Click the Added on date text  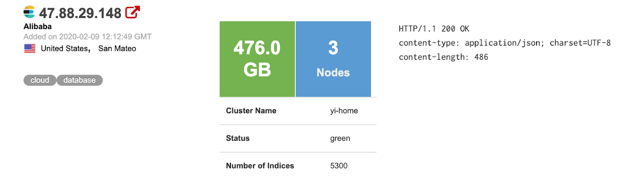click(87, 37)
